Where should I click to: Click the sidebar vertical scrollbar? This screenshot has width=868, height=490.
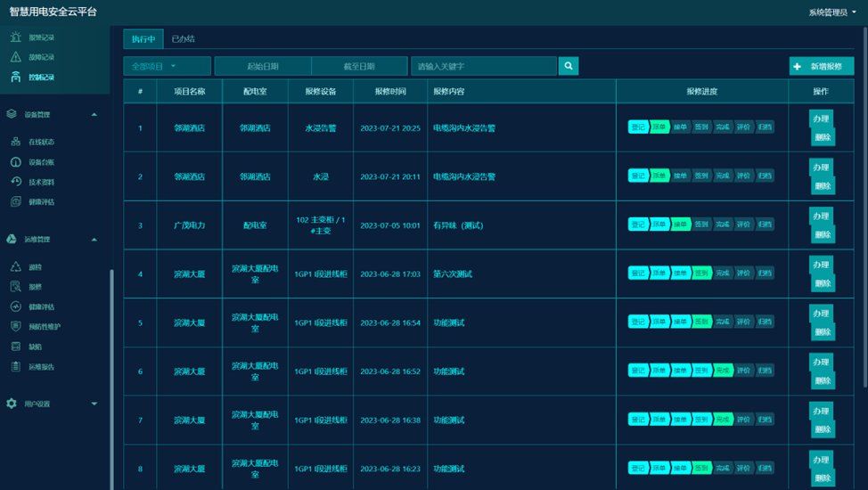click(x=111, y=380)
